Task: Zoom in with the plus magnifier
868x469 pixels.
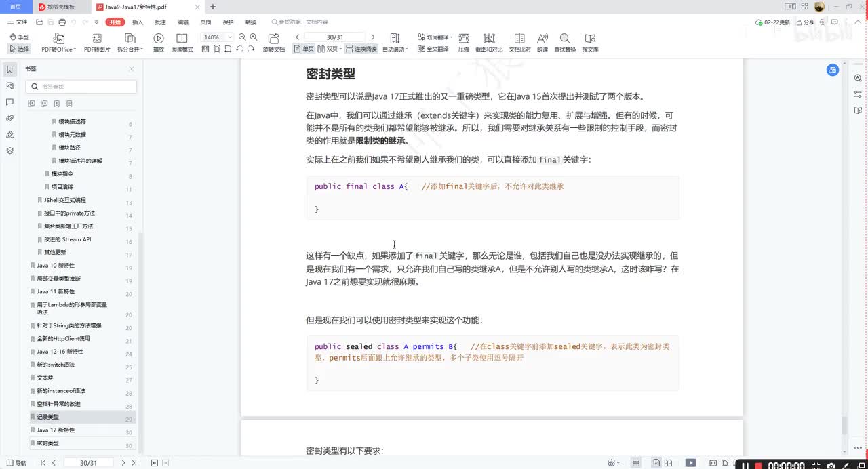Action: 254,37
